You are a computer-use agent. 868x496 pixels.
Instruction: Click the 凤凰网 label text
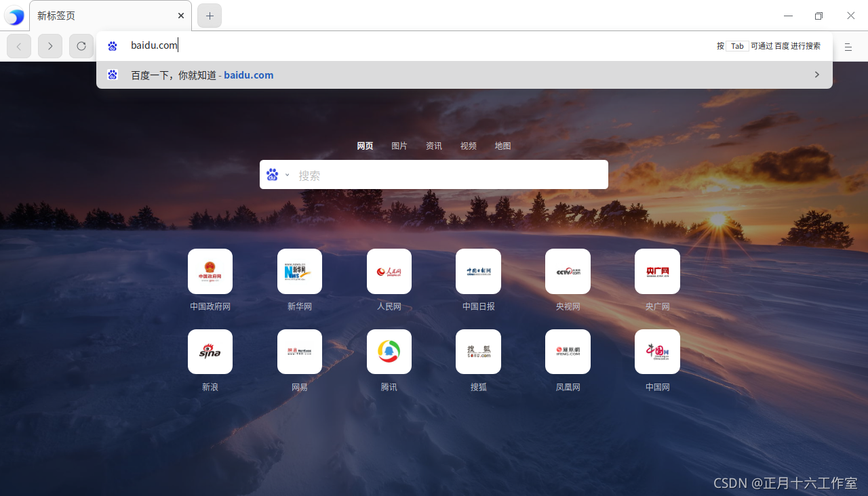click(568, 387)
